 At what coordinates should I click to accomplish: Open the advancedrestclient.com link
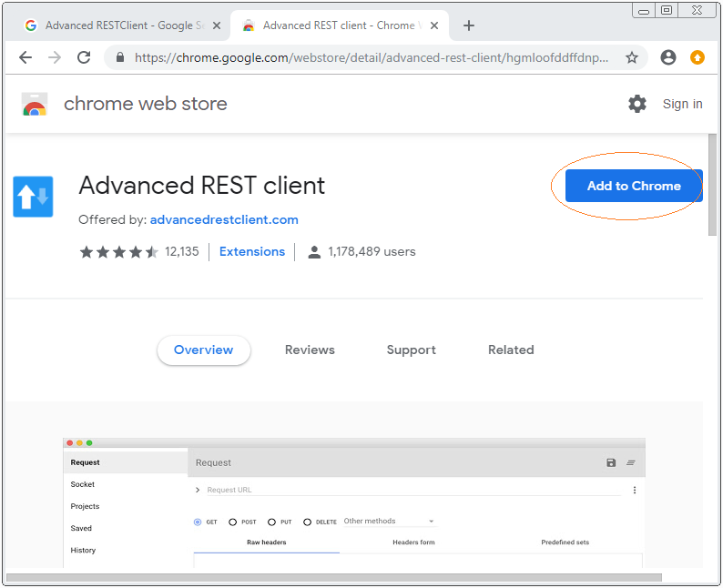[224, 219]
